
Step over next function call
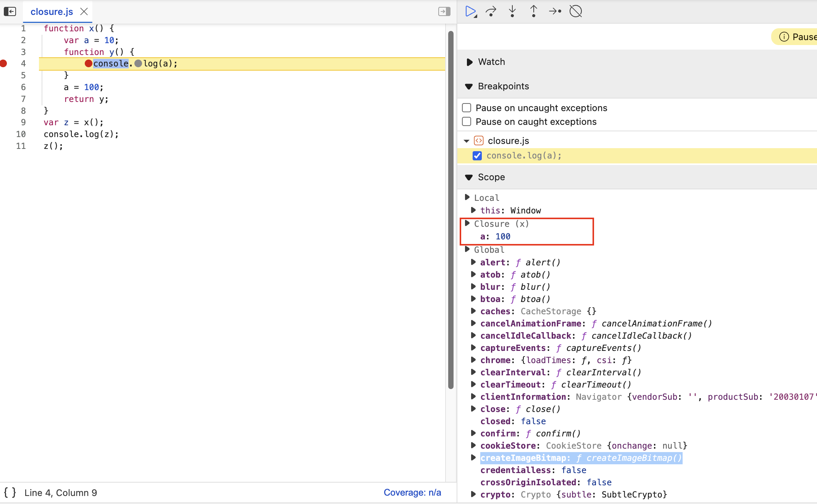pyautogui.click(x=491, y=11)
